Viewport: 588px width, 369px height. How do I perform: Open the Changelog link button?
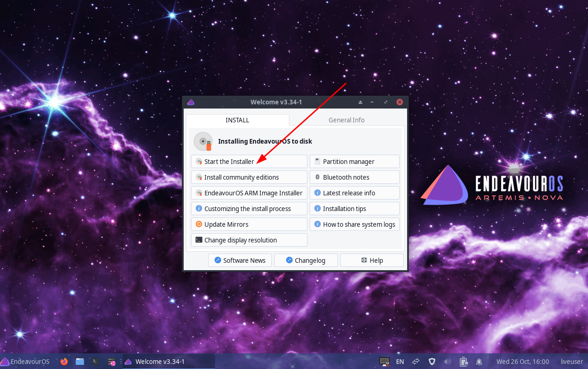pyautogui.click(x=306, y=260)
